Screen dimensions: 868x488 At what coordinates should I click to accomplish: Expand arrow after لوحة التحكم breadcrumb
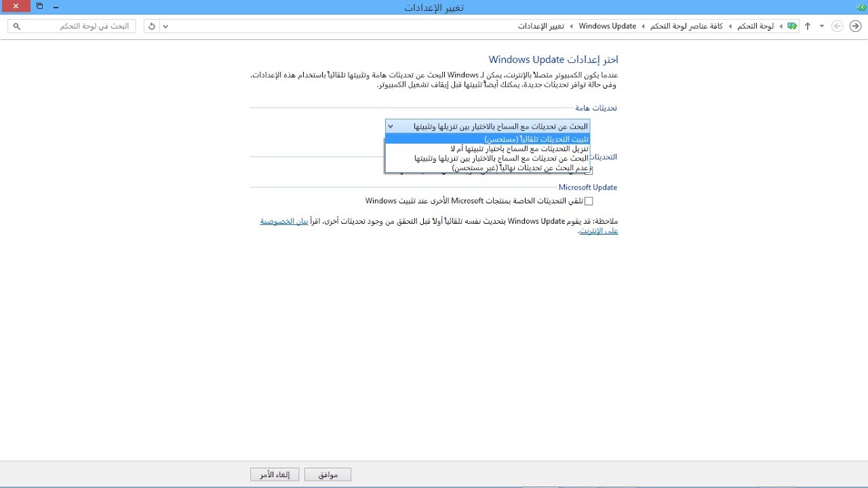pyautogui.click(x=730, y=26)
